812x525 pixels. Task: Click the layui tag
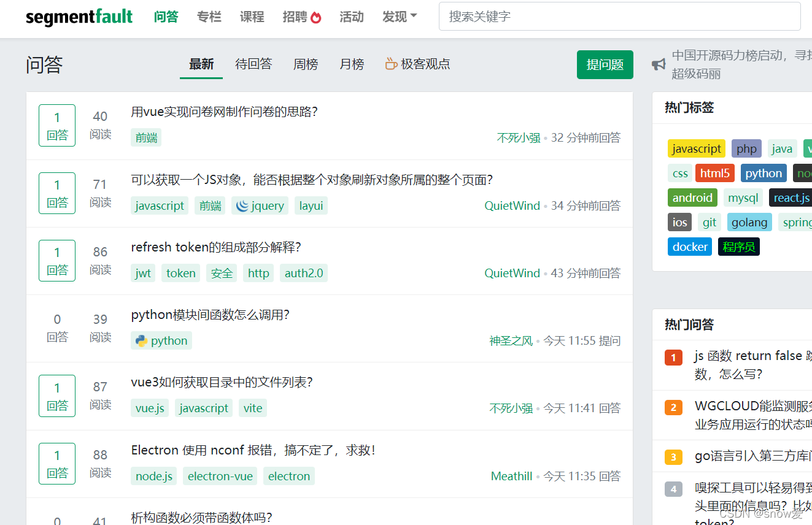311,205
